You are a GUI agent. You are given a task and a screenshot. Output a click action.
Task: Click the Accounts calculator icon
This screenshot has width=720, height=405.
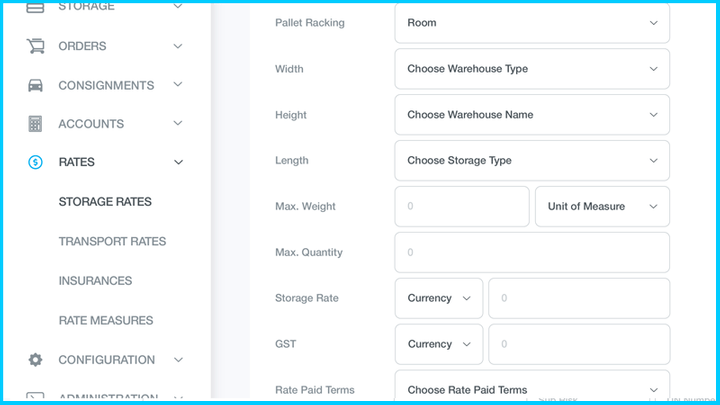pyautogui.click(x=36, y=124)
